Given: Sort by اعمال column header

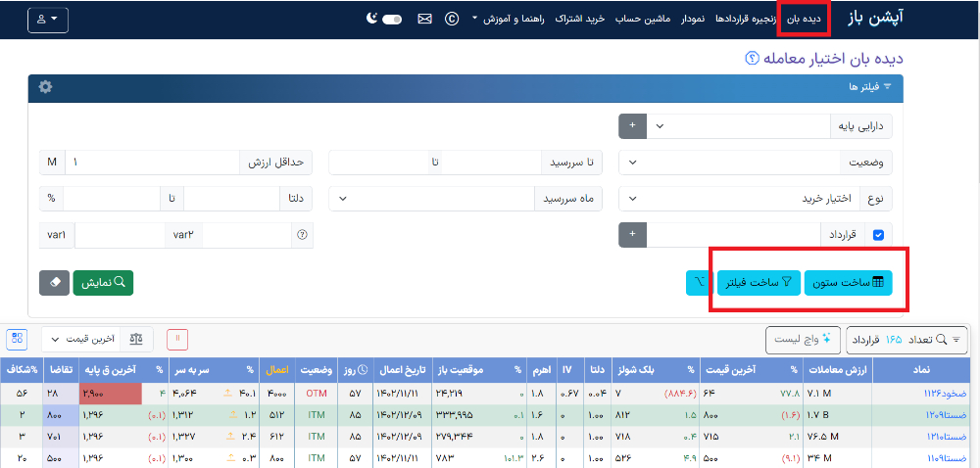Looking at the screenshot, I should pos(277,369).
